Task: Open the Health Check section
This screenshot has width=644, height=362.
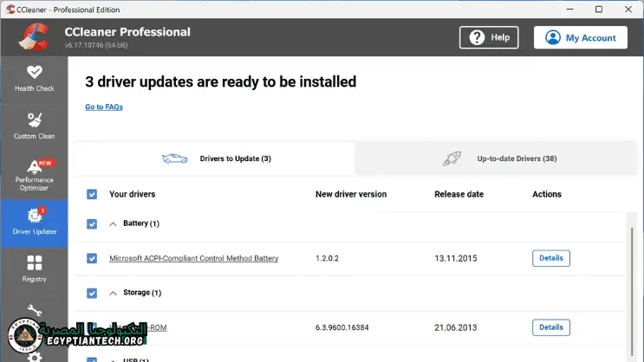Action: click(35, 79)
